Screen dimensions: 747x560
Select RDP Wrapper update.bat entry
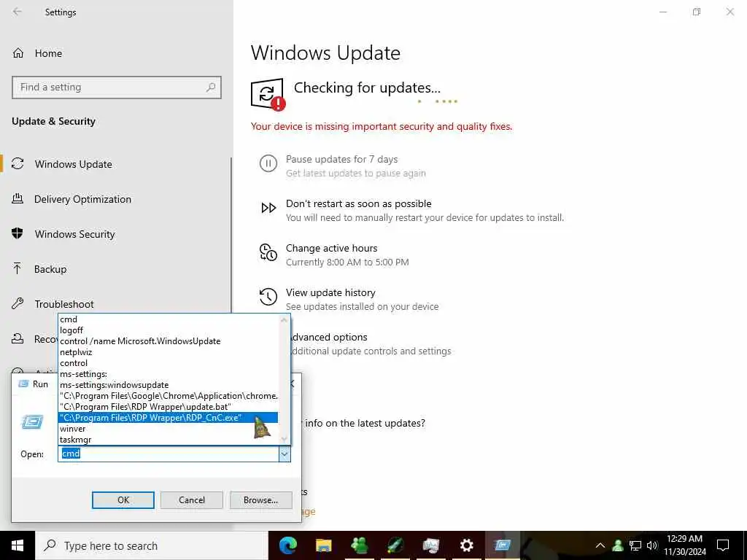coord(169,407)
